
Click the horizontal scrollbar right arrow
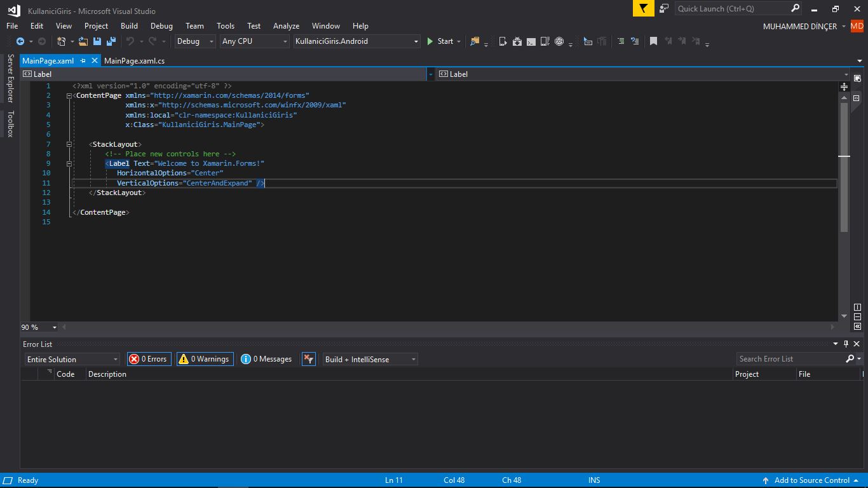coord(833,327)
